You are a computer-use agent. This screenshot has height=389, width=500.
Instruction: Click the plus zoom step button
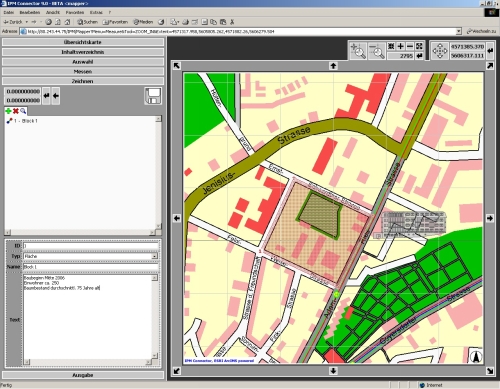click(x=400, y=46)
